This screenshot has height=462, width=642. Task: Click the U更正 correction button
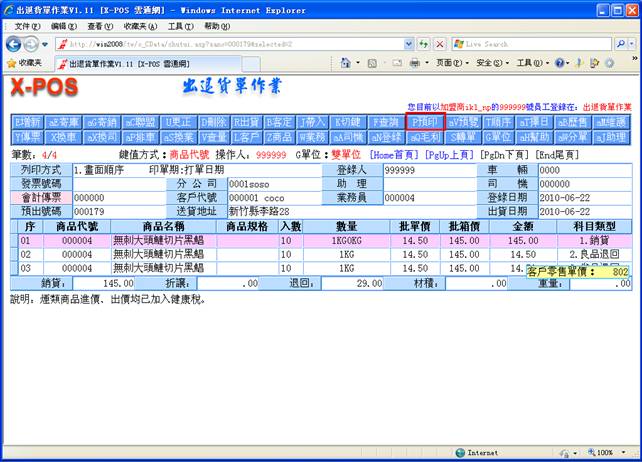(177, 121)
